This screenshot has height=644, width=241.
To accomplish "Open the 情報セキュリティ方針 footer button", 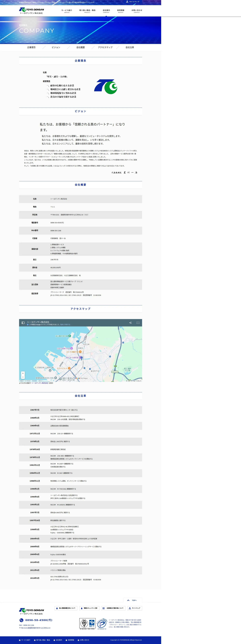I will tap(89, 608).
